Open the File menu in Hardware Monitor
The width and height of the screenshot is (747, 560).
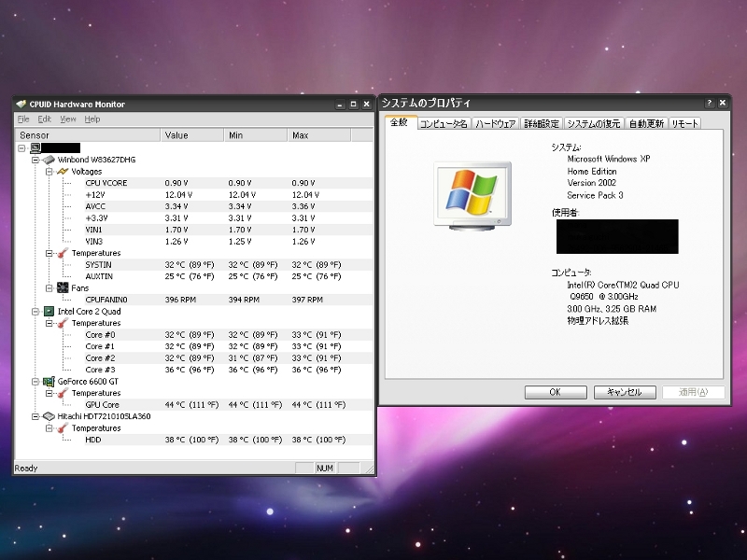23,119
